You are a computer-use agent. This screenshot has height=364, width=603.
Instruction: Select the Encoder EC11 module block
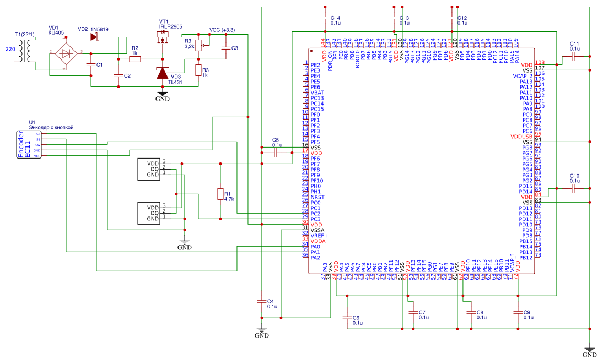[29, 144]
